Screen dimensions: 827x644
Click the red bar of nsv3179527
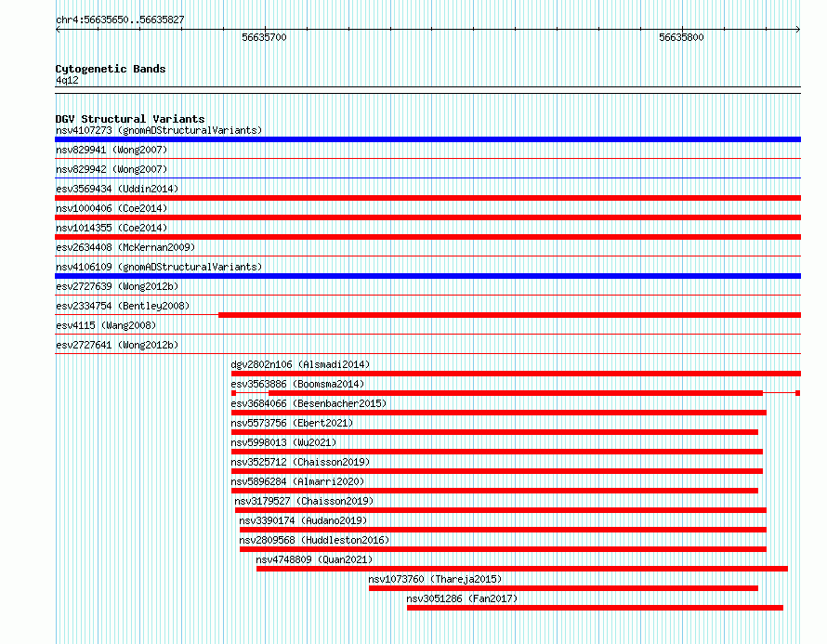(x=501, y=510)
